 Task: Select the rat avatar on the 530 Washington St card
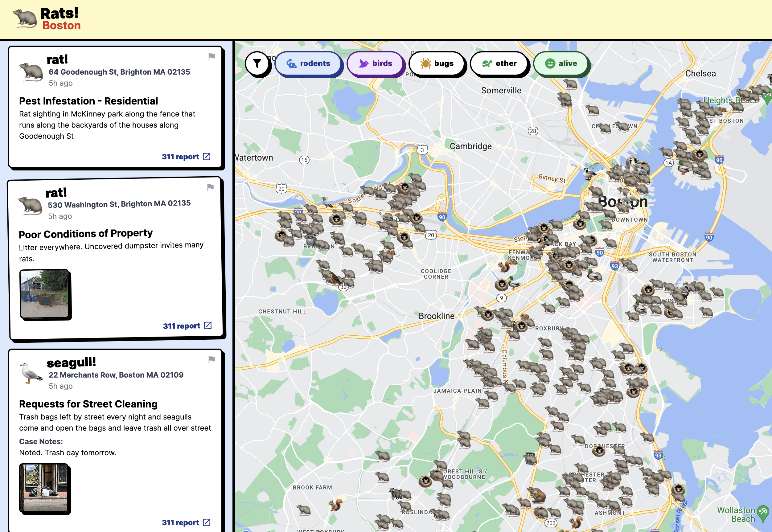point(29,206)
